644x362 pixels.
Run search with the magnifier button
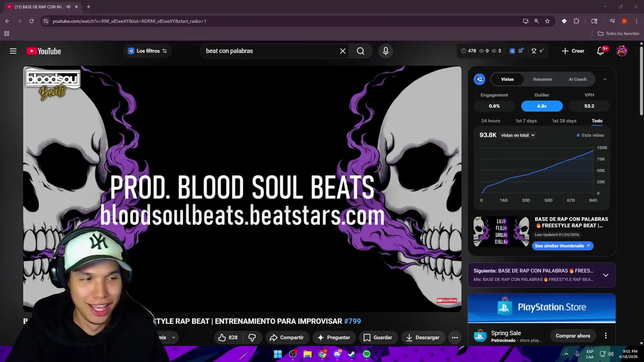tap(361, 51)
